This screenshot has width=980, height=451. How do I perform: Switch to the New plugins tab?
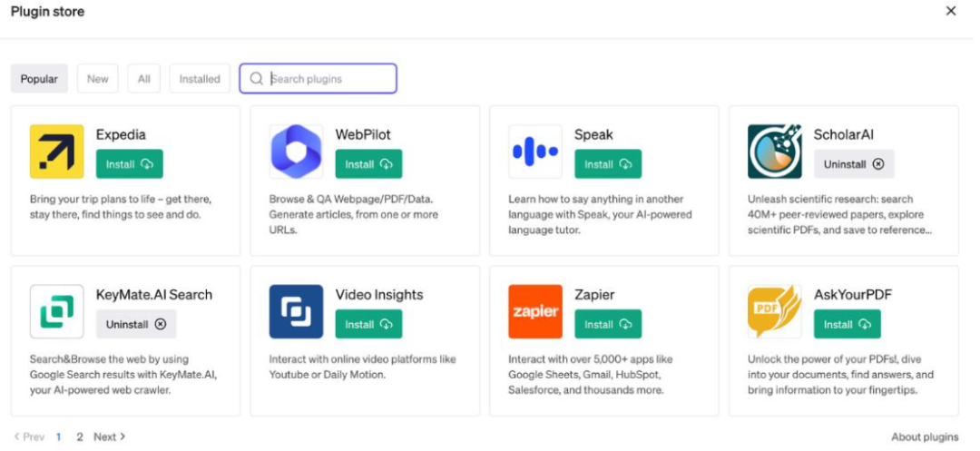pyautogui.click(x=97, y=79)
